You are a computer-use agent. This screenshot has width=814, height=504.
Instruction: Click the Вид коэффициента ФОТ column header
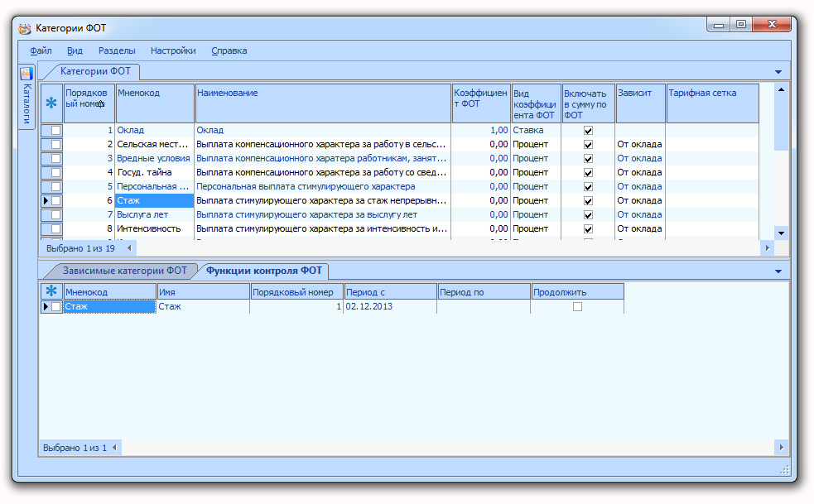click(537, 103)
